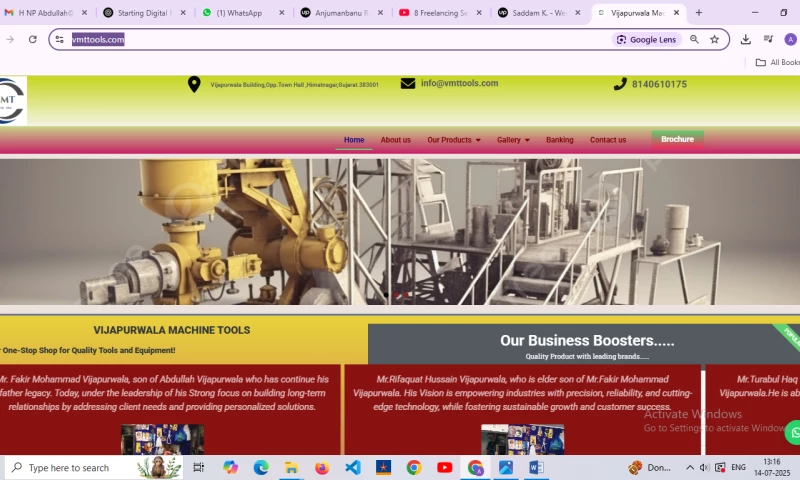Open Microsoft Word from the taskbar
Screen dimensions: 800x480
pos(536,467)
